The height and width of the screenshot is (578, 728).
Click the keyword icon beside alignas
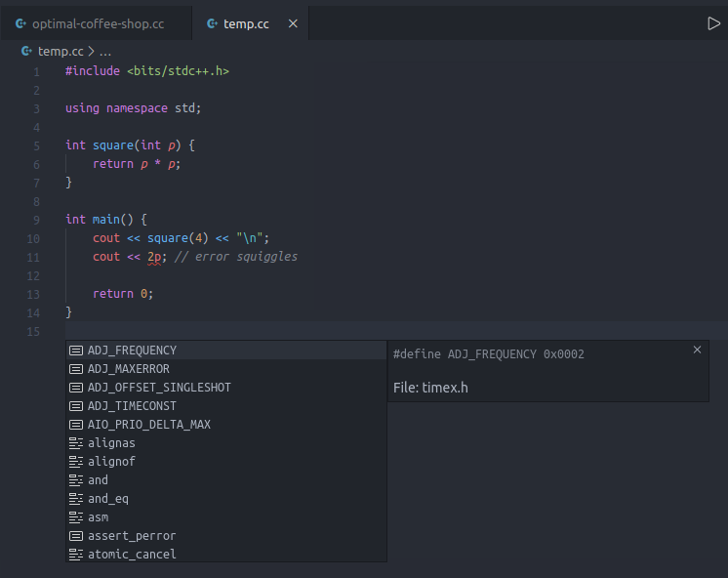tap(76, 443)
